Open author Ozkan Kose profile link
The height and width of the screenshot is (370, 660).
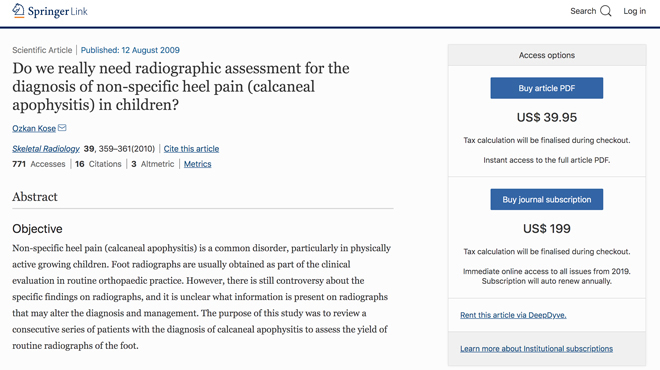tap(34, 128)
